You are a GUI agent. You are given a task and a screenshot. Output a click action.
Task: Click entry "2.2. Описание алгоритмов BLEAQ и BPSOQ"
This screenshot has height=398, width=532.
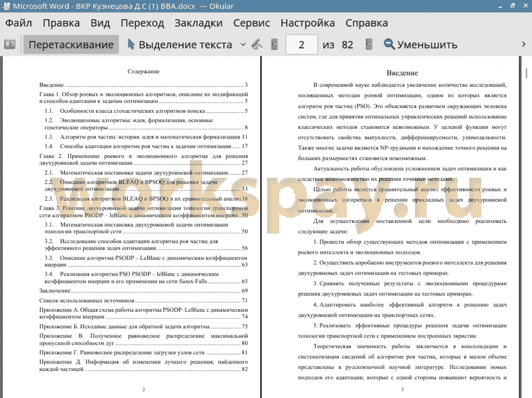(146, 185)
